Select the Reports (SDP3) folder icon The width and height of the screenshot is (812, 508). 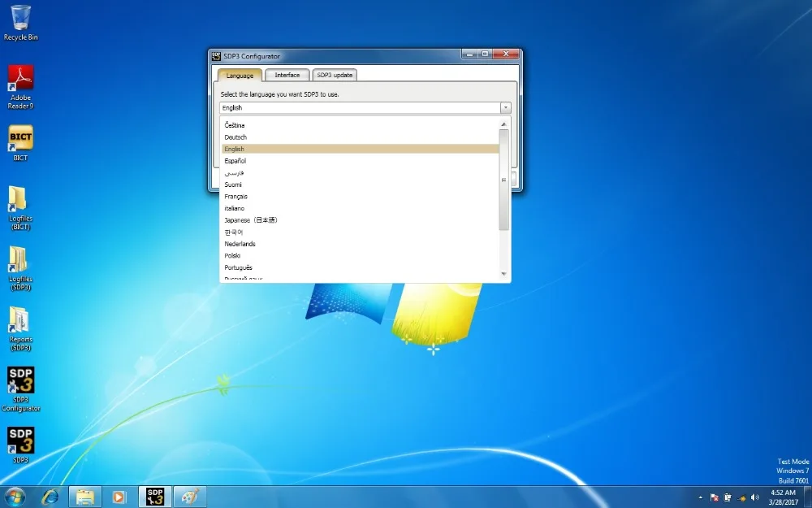(x=21, y=329)
